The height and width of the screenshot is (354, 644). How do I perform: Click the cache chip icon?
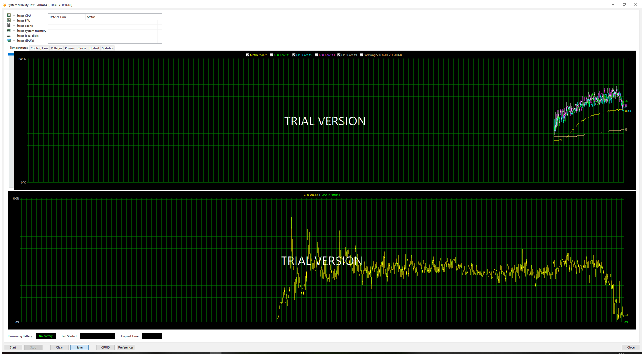(9, 25)
